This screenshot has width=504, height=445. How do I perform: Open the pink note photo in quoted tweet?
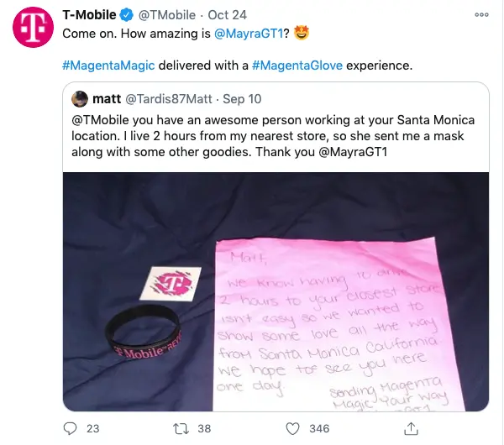pyautogui.click(x=276, y=291)
